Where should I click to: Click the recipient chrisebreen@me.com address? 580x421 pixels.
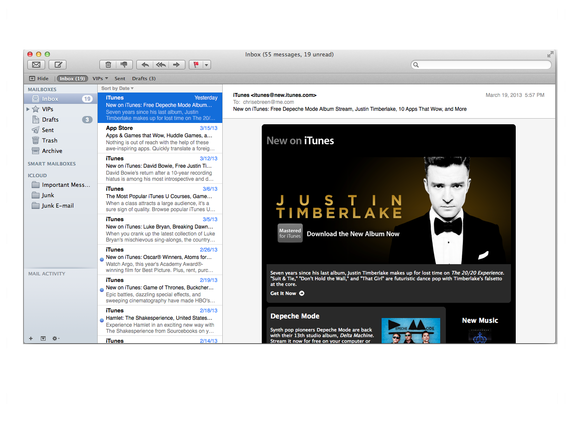[268, 102]
